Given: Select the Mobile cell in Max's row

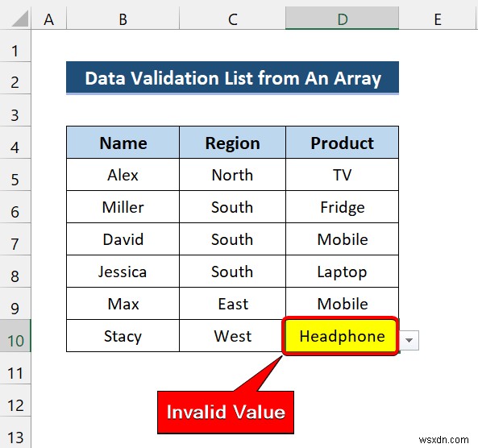Looking at the screenshot, I should 342,303.
